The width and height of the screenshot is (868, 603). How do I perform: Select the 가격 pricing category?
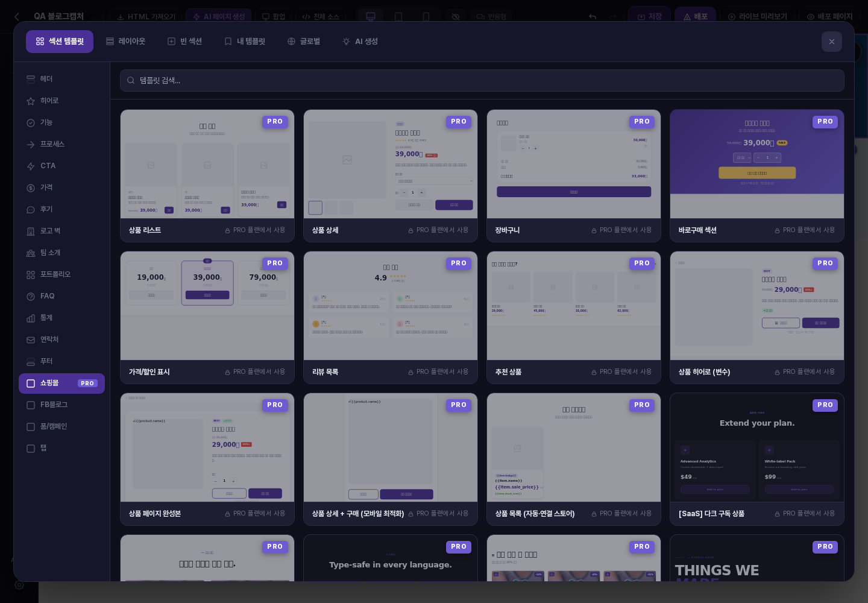pyautogui.click(x=61, y=188)
